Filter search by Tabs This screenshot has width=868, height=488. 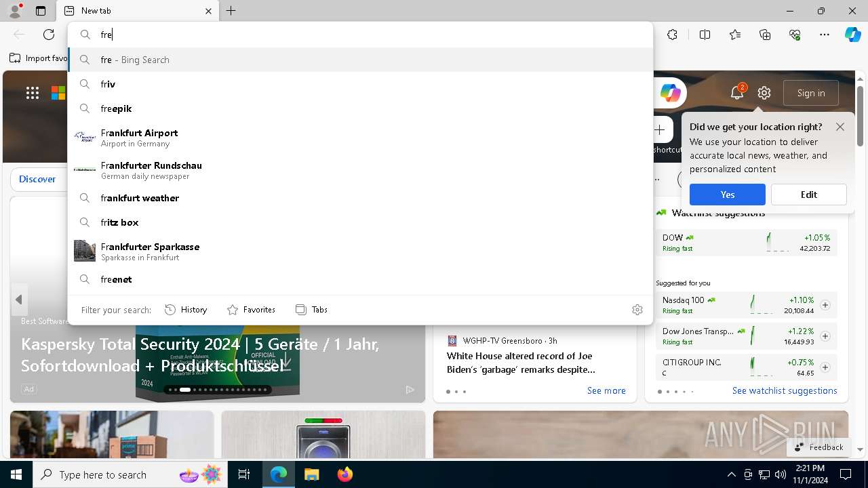click(x=312, y=310)
